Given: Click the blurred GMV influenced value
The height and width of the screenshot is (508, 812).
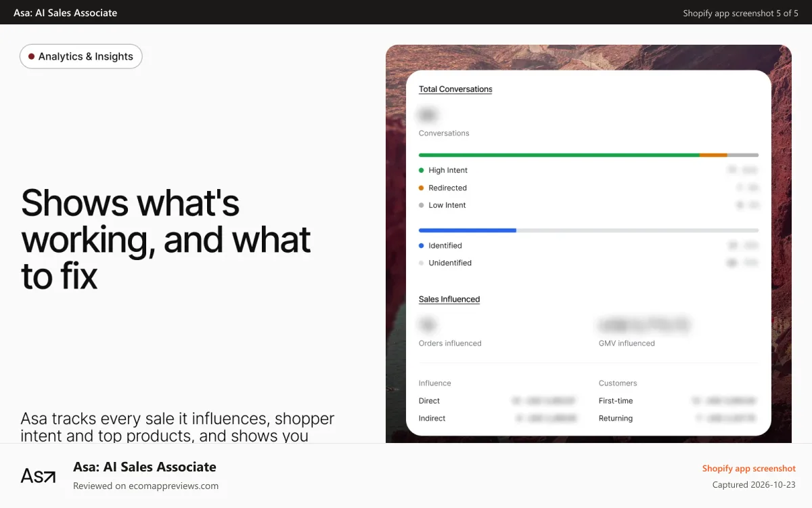Looking at the screenshot, I should (x=644, y=325).
